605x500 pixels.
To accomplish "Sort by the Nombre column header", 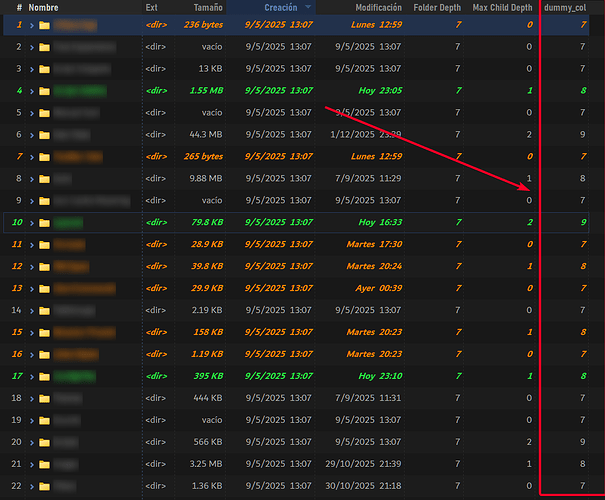I will 45,7.
